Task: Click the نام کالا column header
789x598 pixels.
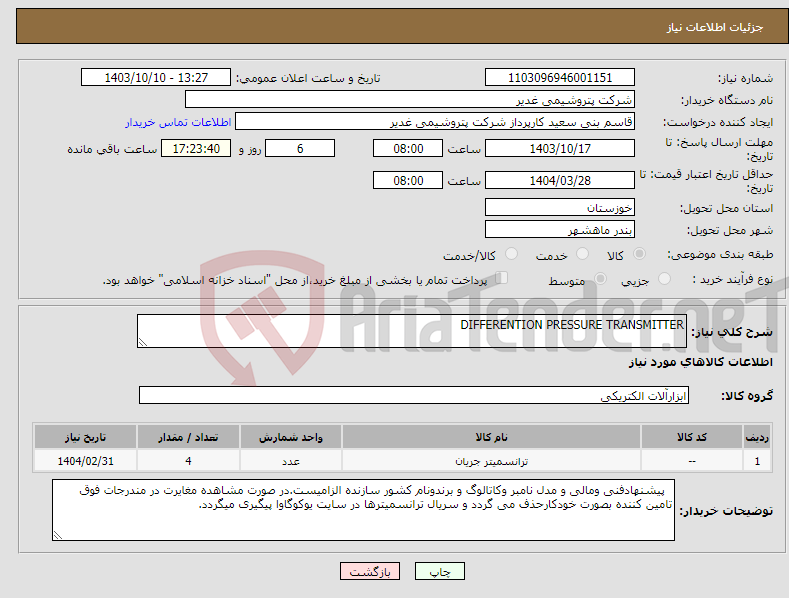Action: tap(491, 437)
